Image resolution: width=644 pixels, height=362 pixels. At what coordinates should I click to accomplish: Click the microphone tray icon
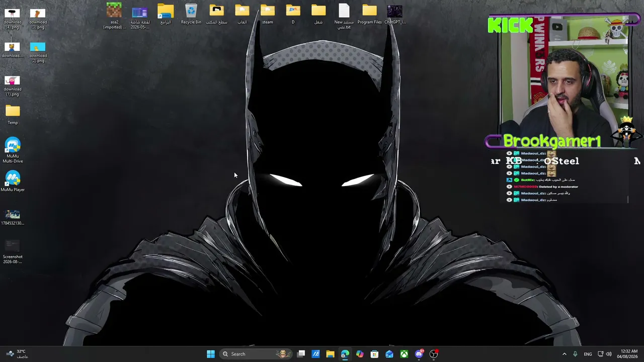pos(575,354)
